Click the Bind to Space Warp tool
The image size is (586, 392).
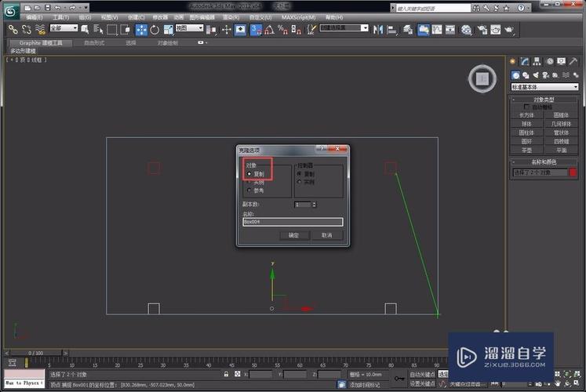click(x=40, y=30)
